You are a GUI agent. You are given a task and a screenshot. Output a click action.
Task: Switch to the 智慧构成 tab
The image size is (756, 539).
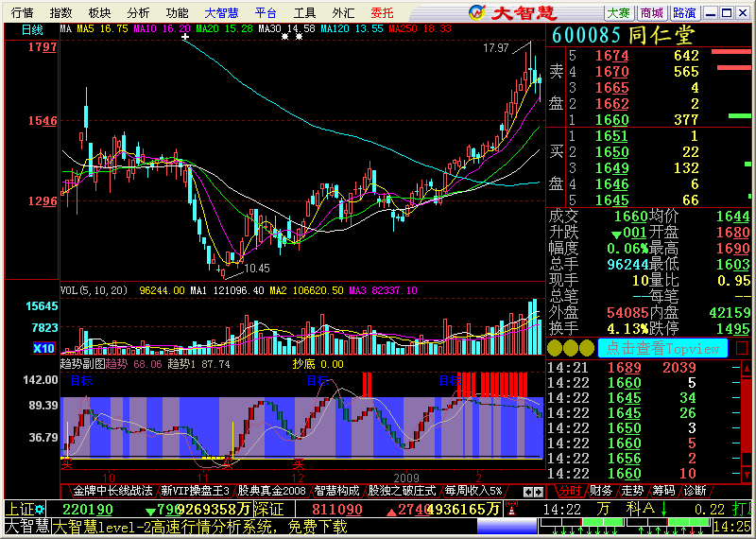click(337, 491)
